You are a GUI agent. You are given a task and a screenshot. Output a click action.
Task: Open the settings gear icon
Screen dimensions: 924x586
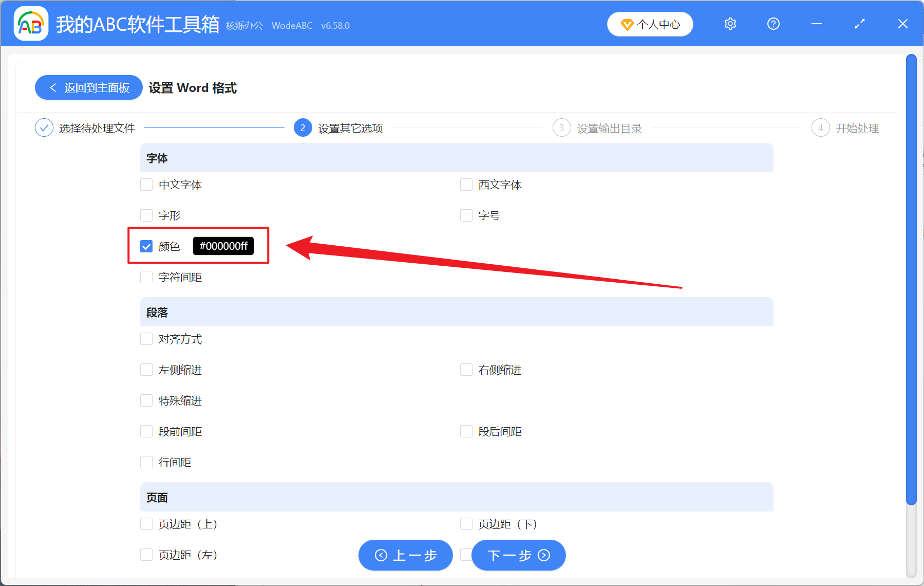pyautogui.click(x=730, y=24)
